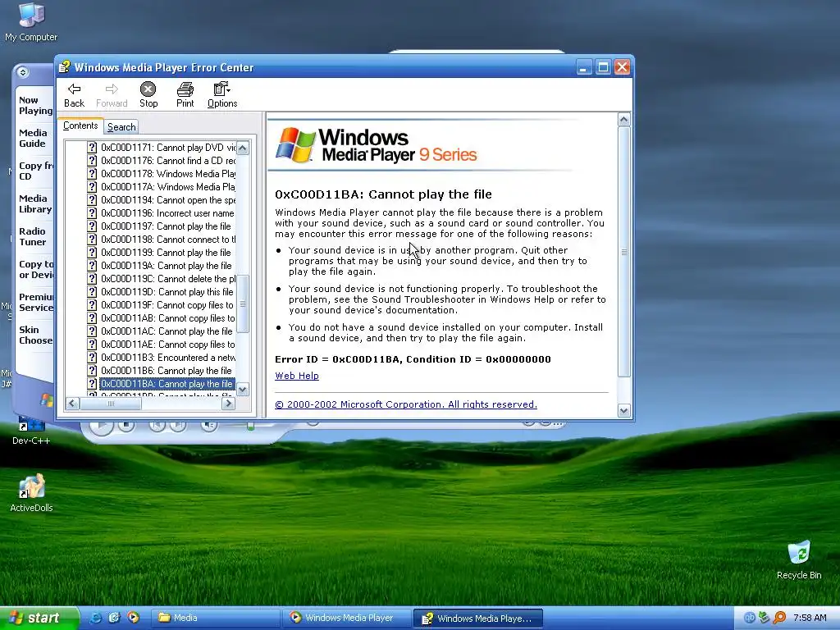
Task: Click help page icon beside 0xC00D11B3 topic
Action: 92,358
